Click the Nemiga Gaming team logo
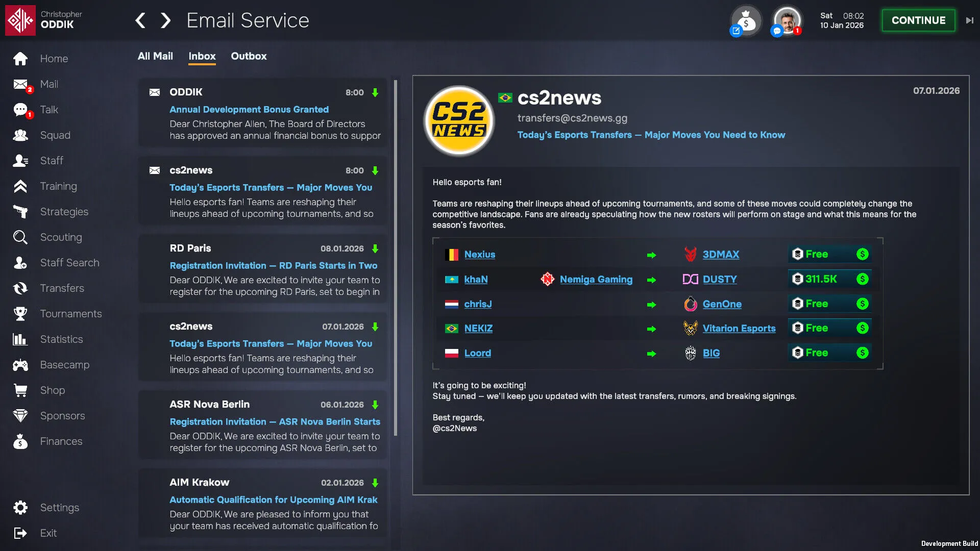 point(548,279)
